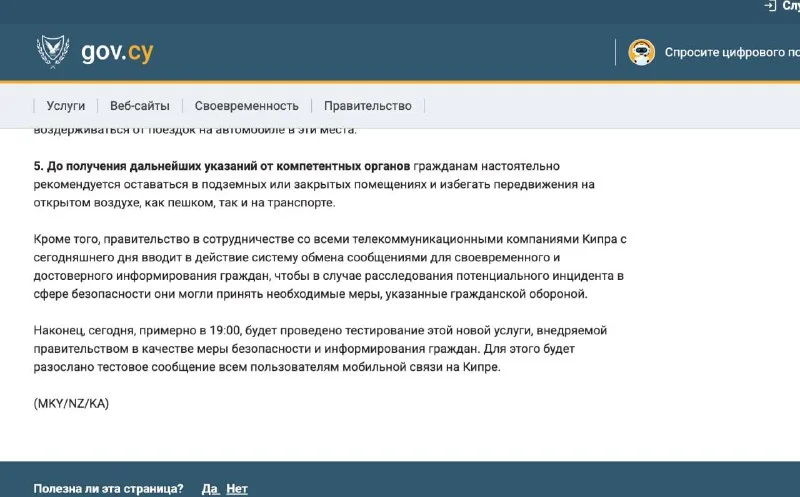Click the (MKY/NZ/KA) signature text
Viewport: 800px width, 497px height.
71,404
